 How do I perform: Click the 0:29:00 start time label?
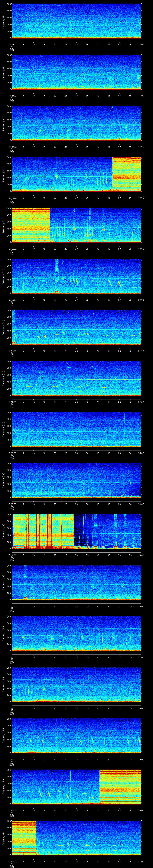(12, 810)
